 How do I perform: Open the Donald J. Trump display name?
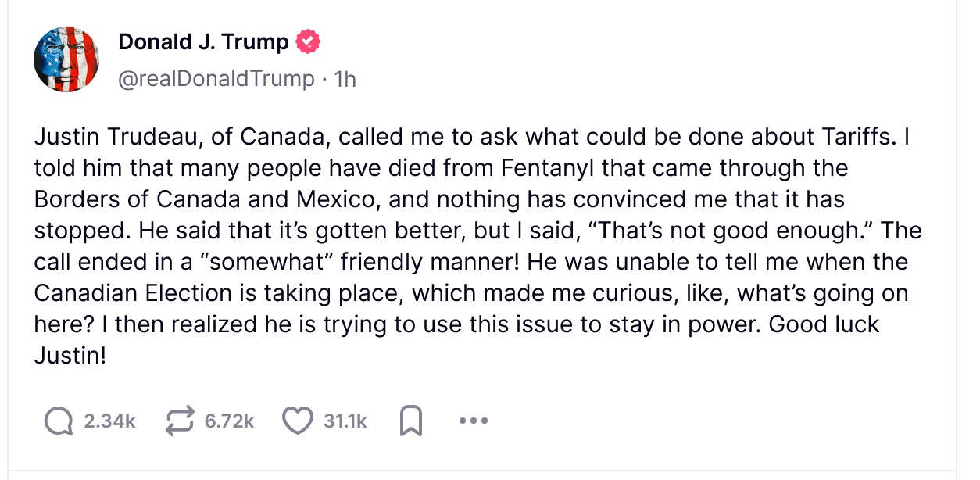203,41
